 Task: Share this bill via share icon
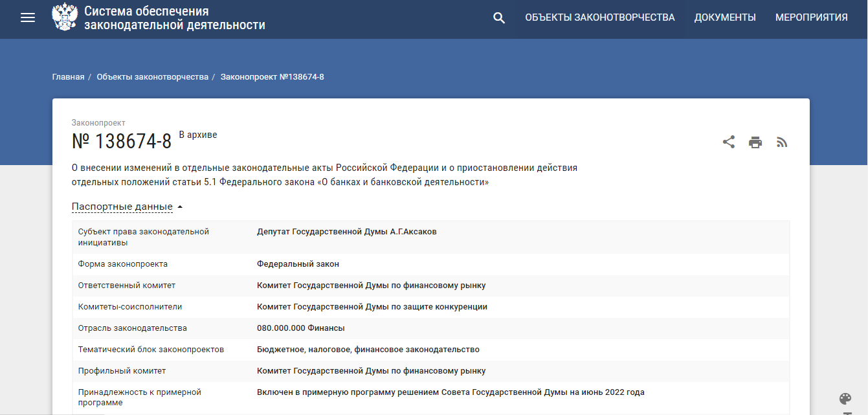tap(729, 142)
